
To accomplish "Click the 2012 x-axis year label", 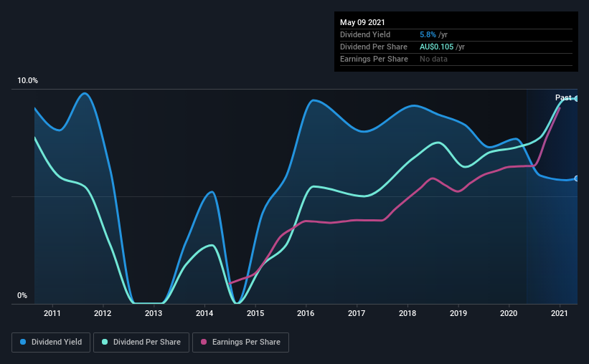I will [x=103, y=313].
